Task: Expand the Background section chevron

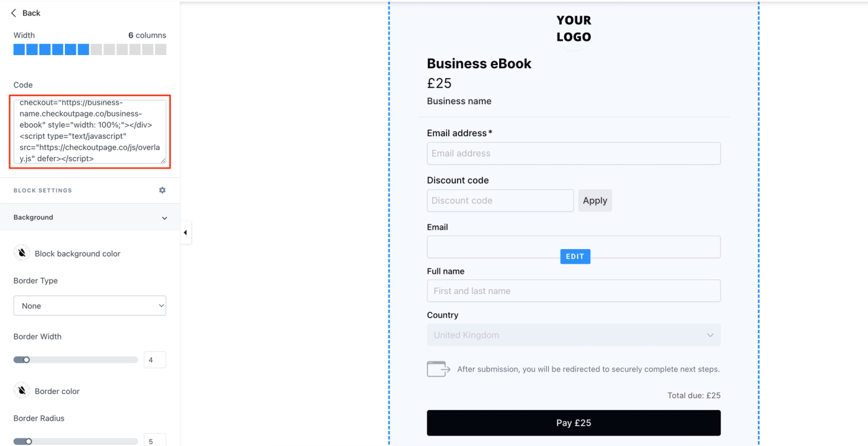Action: click(164, 218)
